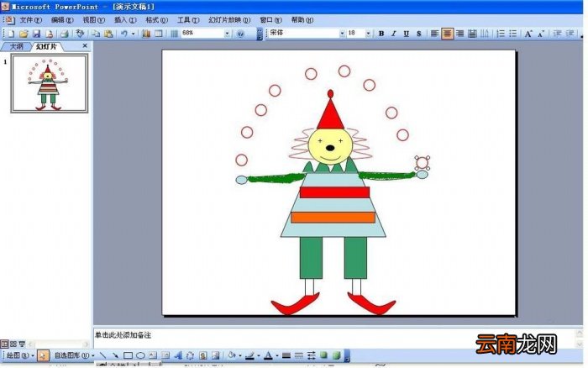Open an existing file with the folder icon
Screen dimensions: 588x368
(24, 34)
